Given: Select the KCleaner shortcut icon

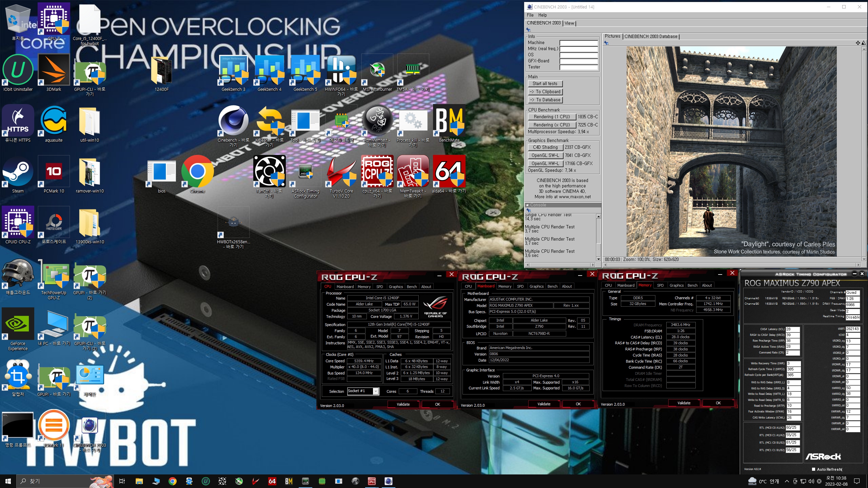Looking at the screenshot, I should click(269, 126).
